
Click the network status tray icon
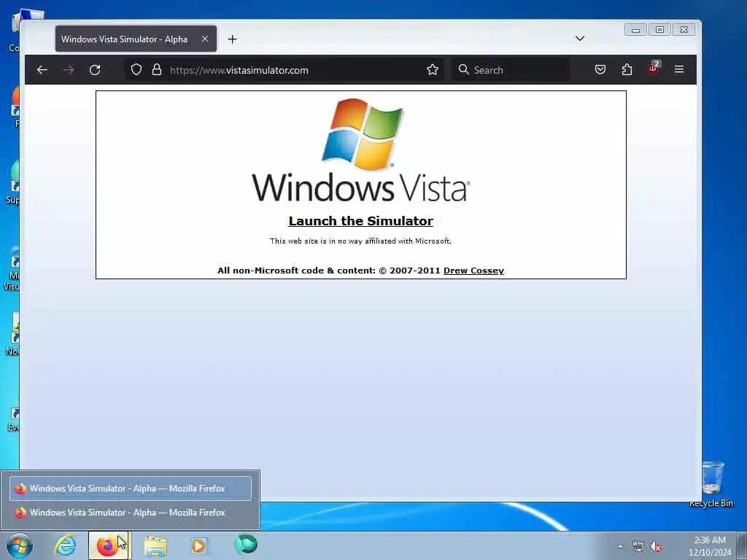(x=638, y=547)
